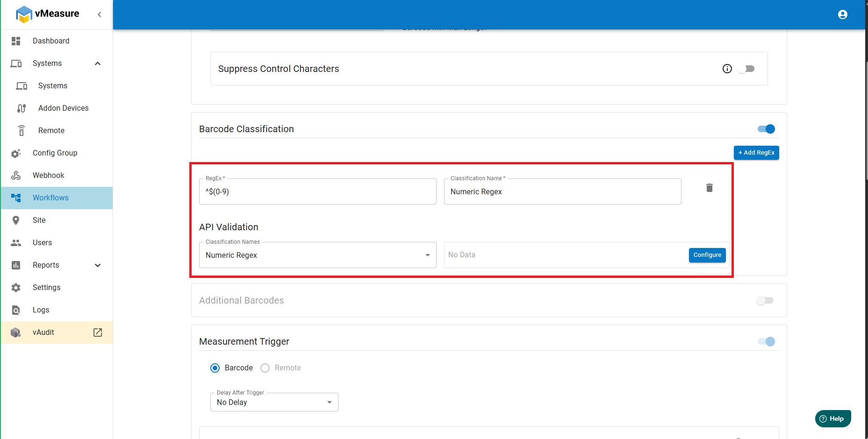Image resolution: width=868 pixels, height=439 pixels.
Task: Toggle the Measurement Trigger switch
Action: pyautogui.click(x=767, y=341)
